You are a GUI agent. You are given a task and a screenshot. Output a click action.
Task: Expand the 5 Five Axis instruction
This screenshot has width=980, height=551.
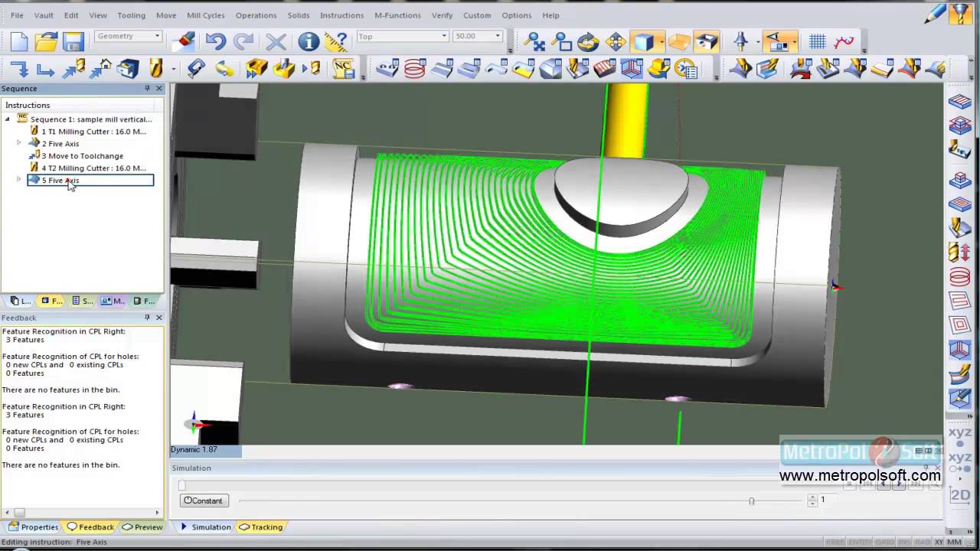[19, 180]
